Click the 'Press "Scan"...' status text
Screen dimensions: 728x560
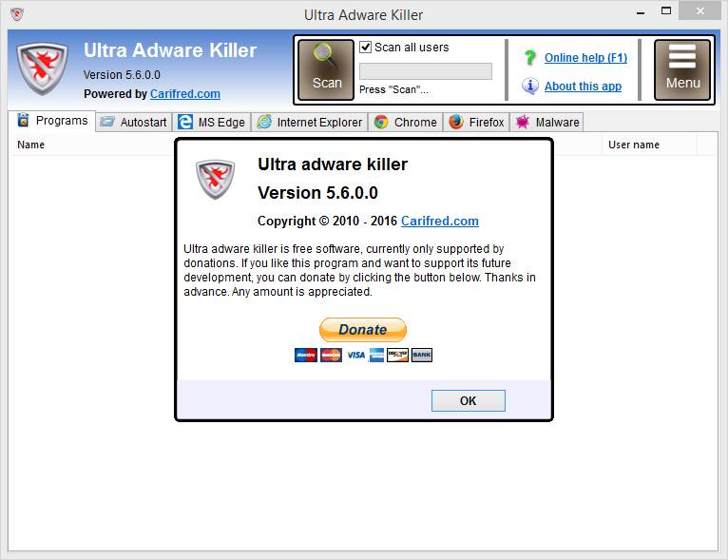coord(393,89)
